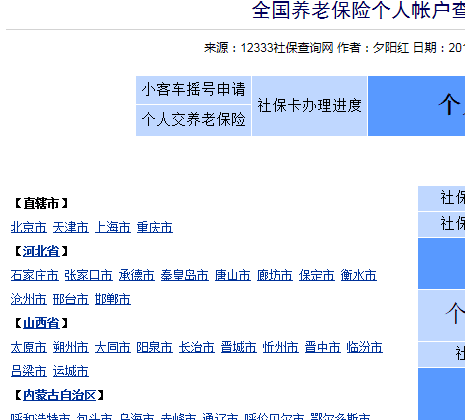The height and width of the screenshot is (420, 465).
Task: Go to the 邯郸市 link
Action: (113, 299)
